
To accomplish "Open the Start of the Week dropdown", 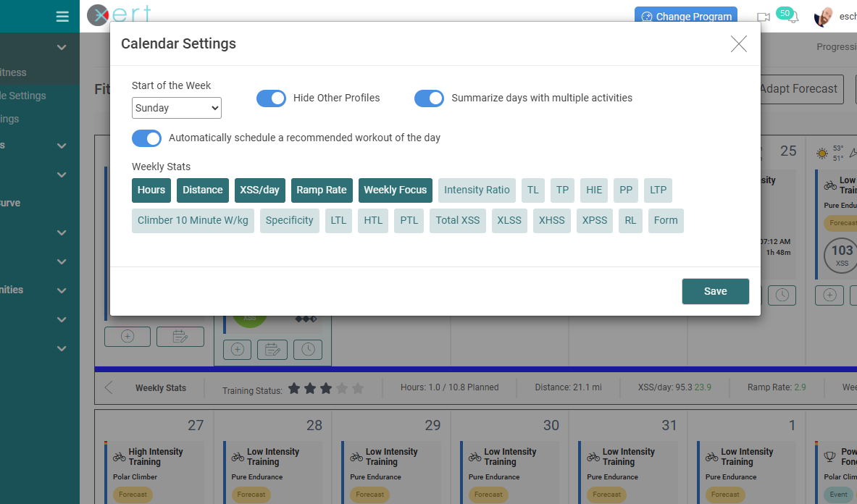I will point(176,107).
